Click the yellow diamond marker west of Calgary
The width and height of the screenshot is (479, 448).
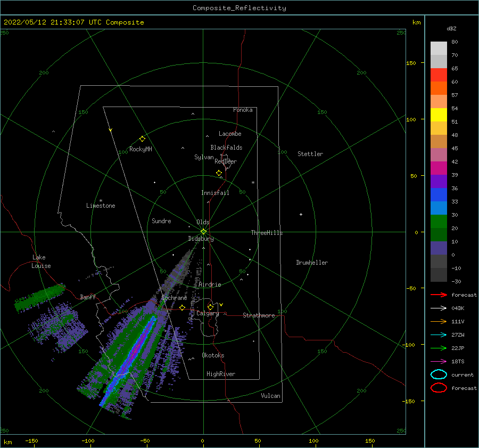[x=183, y=308]
